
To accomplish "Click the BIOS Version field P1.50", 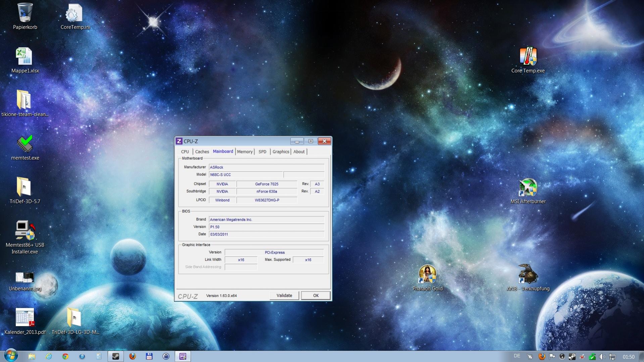I will pos(266,227).
